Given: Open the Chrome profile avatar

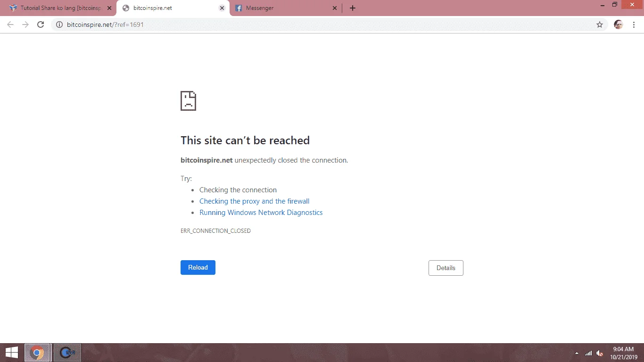Looking at the screenshot, I should click(x=619, y=25).
